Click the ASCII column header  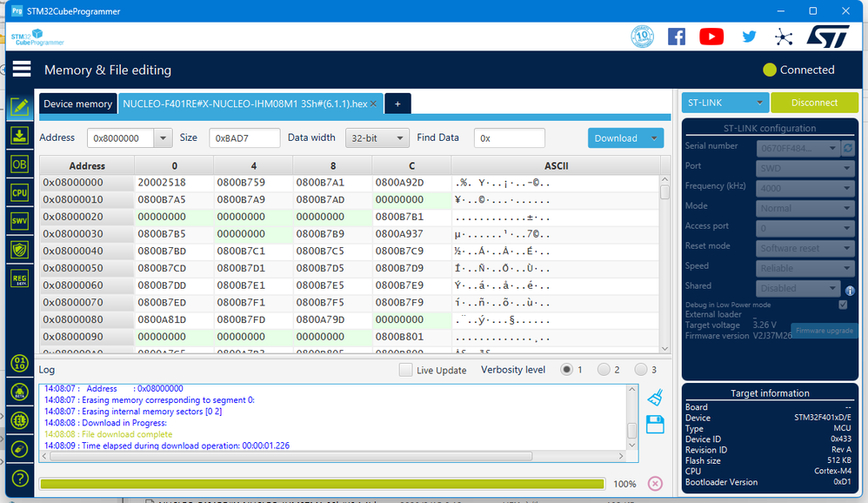pyautogui.click(x=556, y=165)
